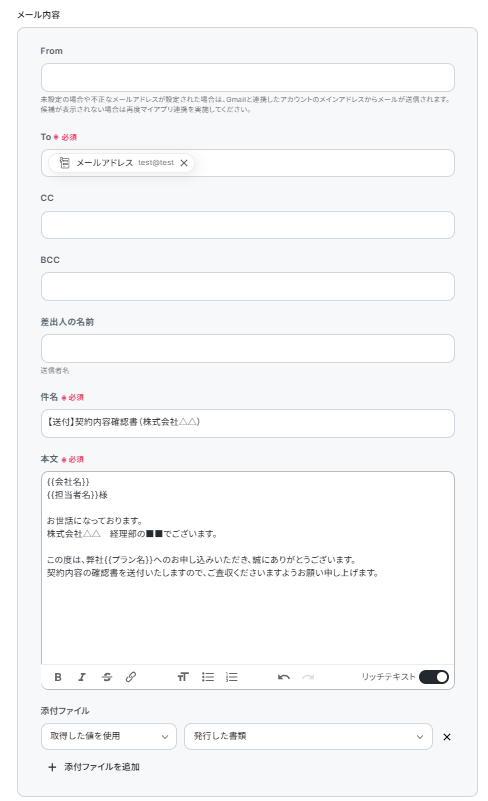Add another attachment with 添付ファイルを追加
This screenshot has height=801, width=488.
pos(94,767)
